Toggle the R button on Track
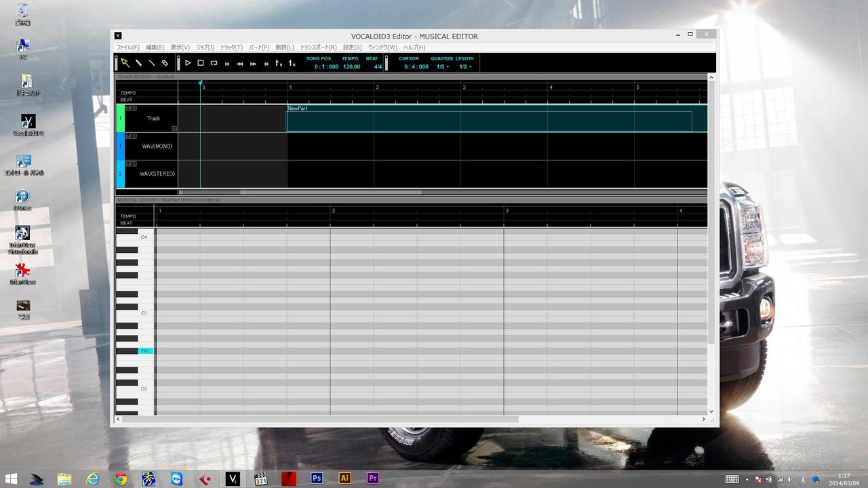This screenshot has height=488, width=868. 174,128
